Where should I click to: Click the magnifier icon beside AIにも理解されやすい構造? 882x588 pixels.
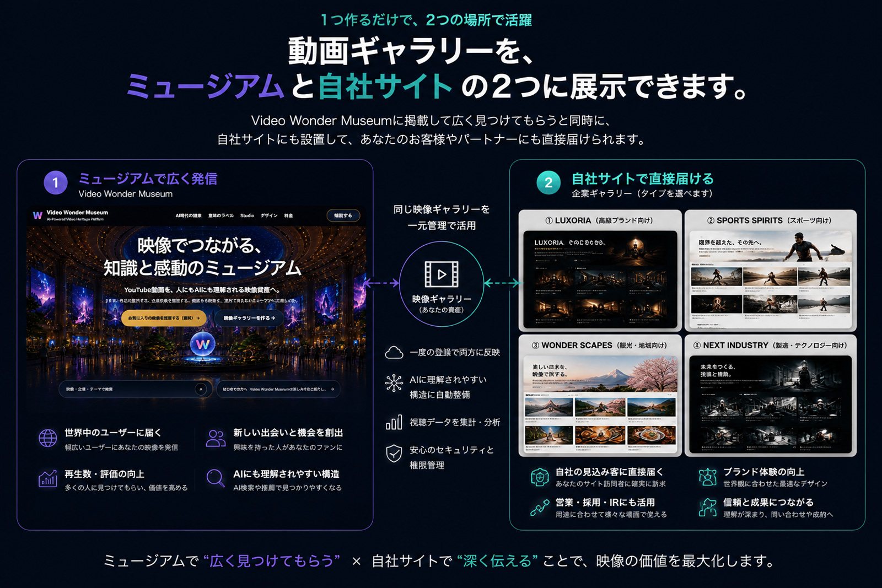(x=216, y=478)
